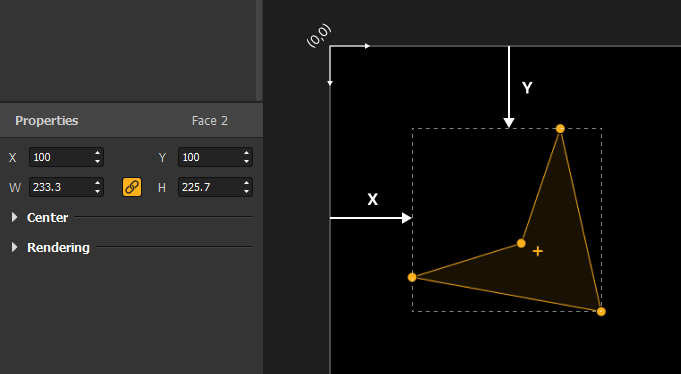Click the orange center cross of the face
The height and width of the screenshot is (374, 681).
538,251
